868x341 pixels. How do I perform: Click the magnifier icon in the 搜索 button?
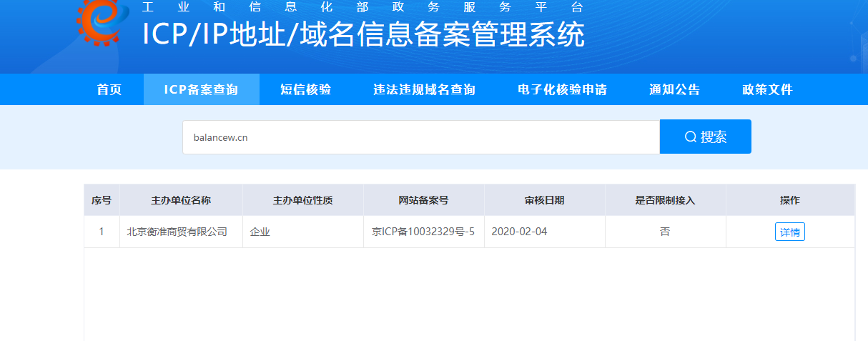(x=690, y=137)
